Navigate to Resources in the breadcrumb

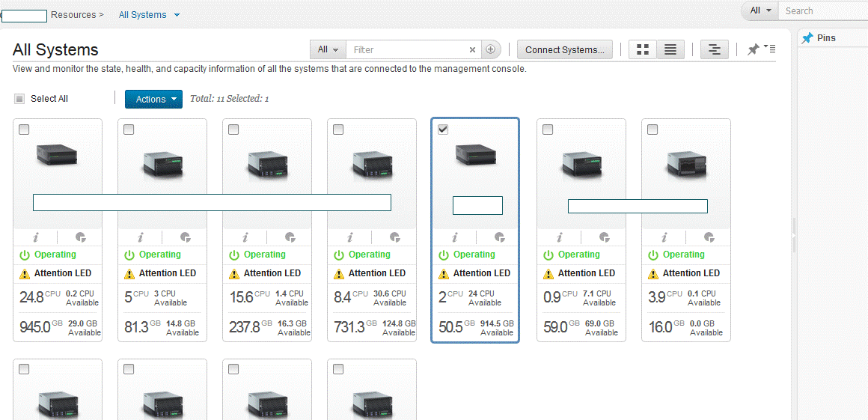coord(73,15)
